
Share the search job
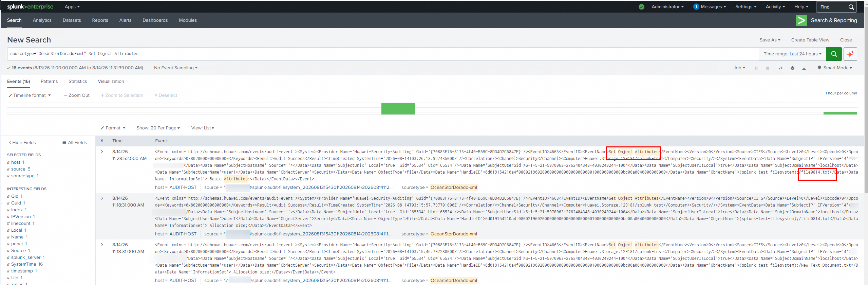[x=780, y=68]
